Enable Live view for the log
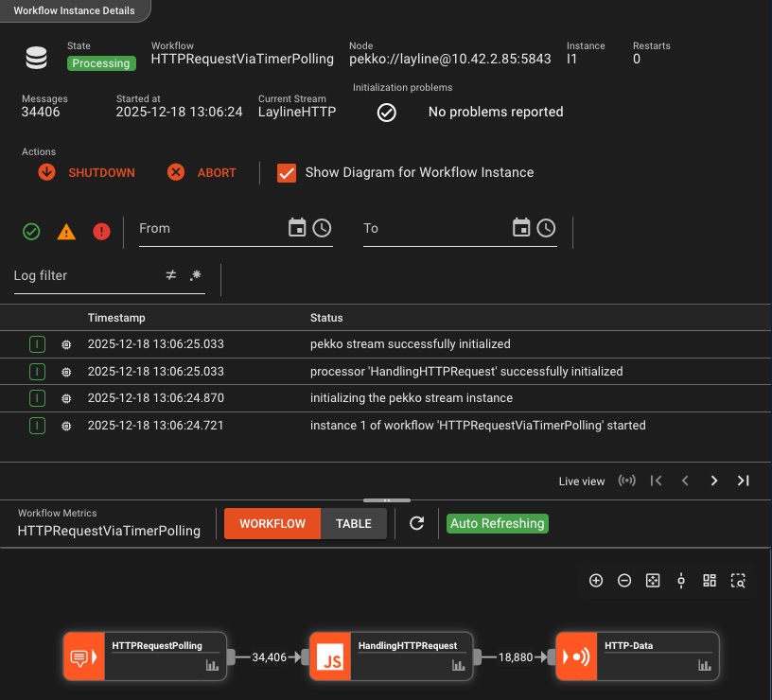Viewport: 772px width, 700px height. tap(626, 481)
